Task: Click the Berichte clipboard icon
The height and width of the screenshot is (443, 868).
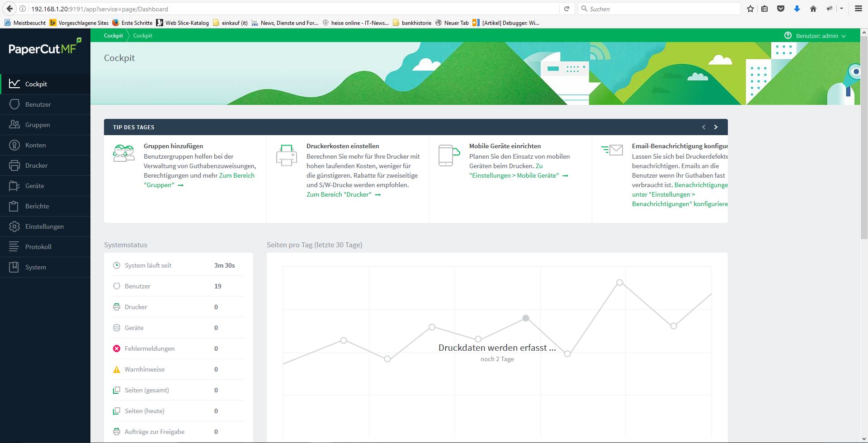Action: (x=14, y=206)
